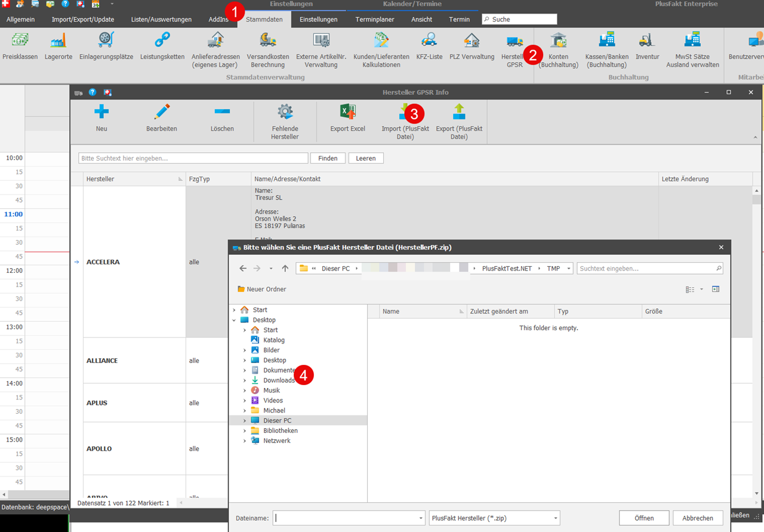
Task: Switch to the Terminplaner tab
Action: pos(375,19)
